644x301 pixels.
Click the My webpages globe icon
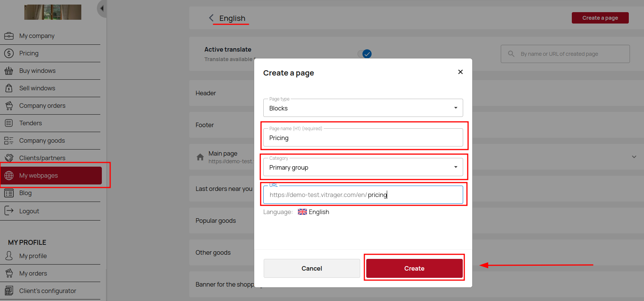click(9, 175)
